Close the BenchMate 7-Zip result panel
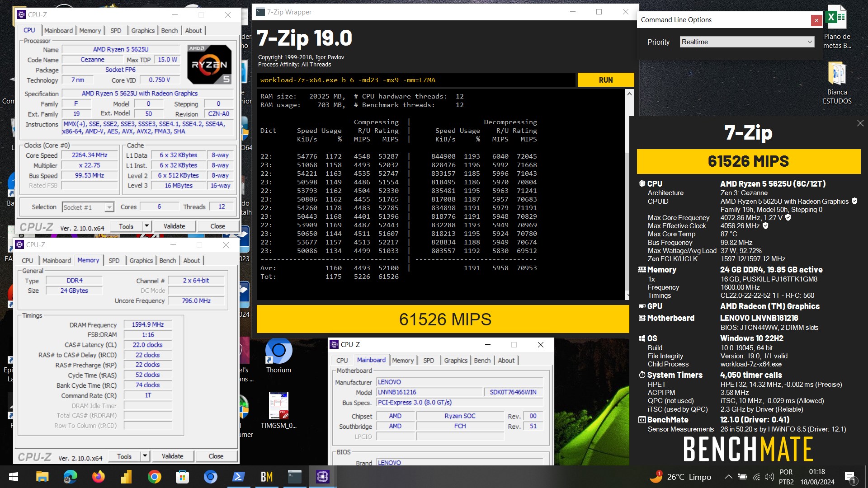The height and width of the screenshot is (488, 868). point(860,123)
